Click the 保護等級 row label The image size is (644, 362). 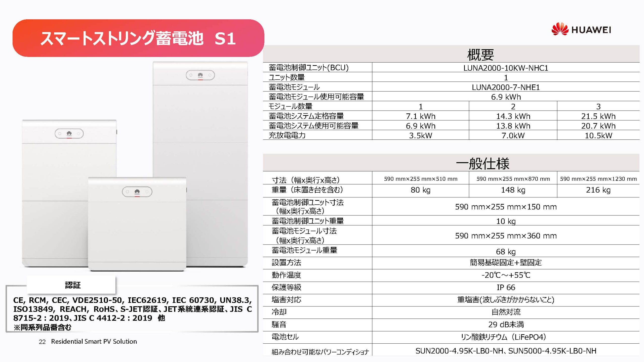(x=286, y=287)
